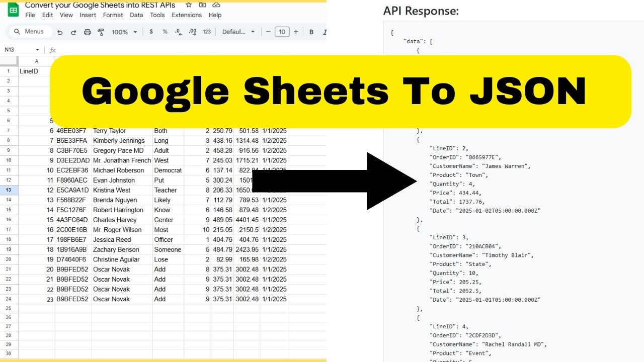Star the spreadsheet document
The height and width of the screenshot is (362, 644).
[189, 5]
